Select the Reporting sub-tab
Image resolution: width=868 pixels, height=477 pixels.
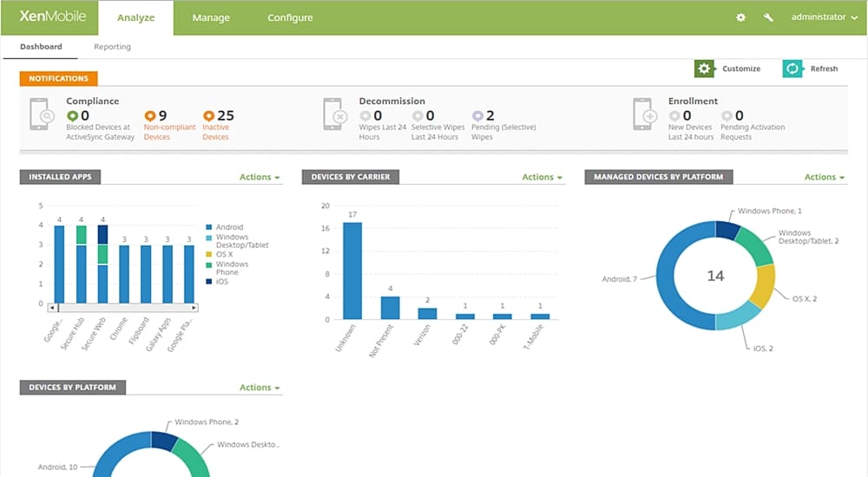click(x=112, y=47)
